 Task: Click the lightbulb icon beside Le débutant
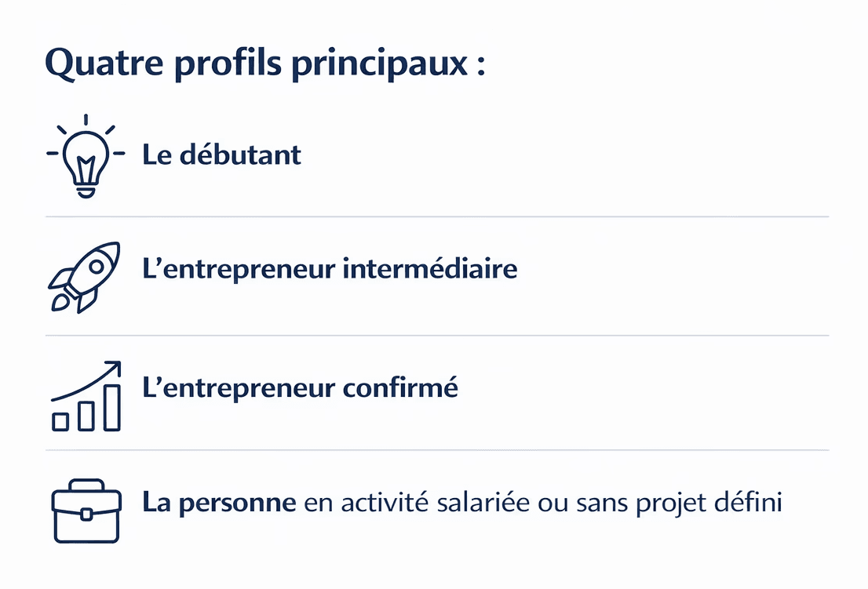86,156
